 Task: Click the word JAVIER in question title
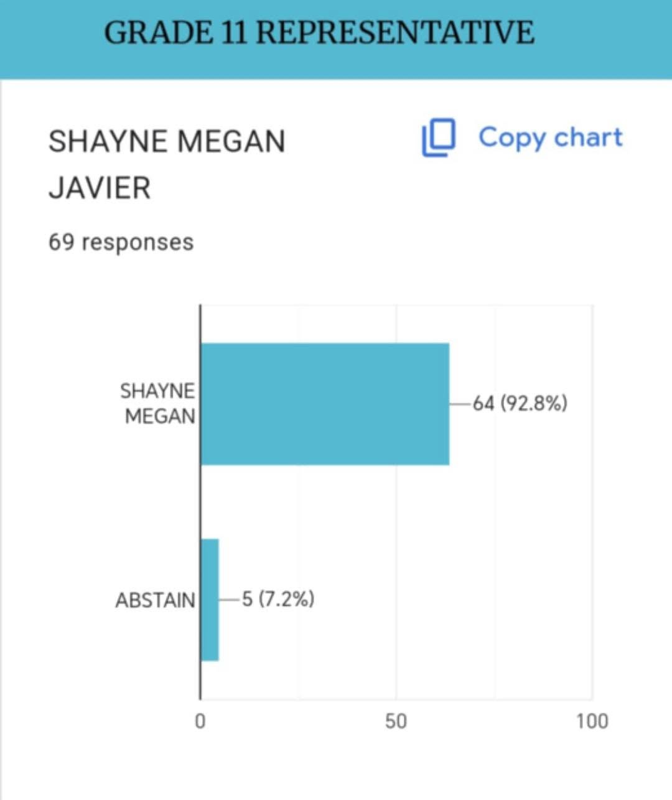pos(100,188)
